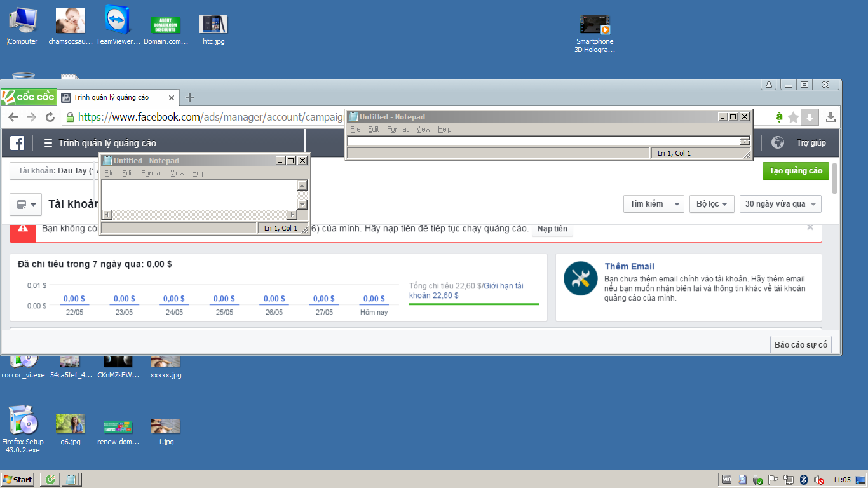
Task: Reload the Facebook ads page
Action: pos(50,117)
